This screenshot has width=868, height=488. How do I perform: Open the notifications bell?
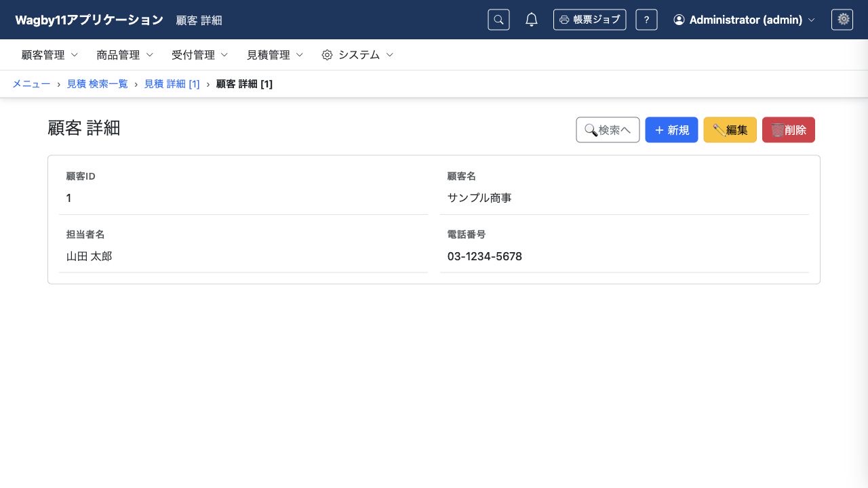click(532, 20)
